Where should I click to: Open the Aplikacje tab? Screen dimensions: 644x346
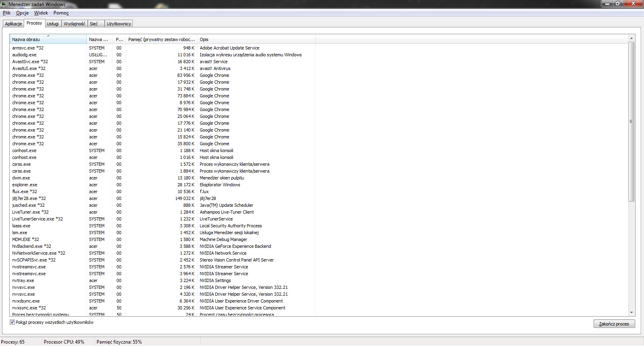pyautogui.click(x=13, y=24)
